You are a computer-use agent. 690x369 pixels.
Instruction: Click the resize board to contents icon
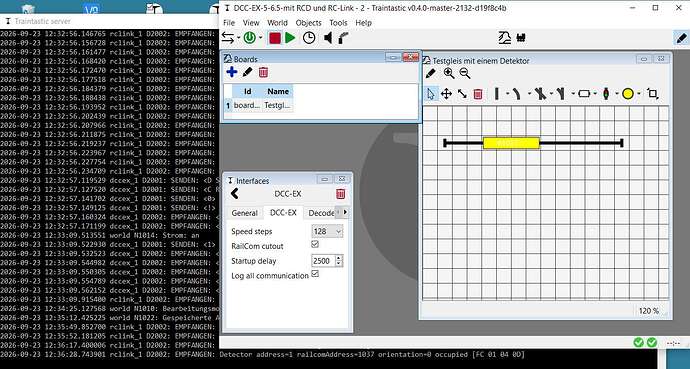point(653,94)
